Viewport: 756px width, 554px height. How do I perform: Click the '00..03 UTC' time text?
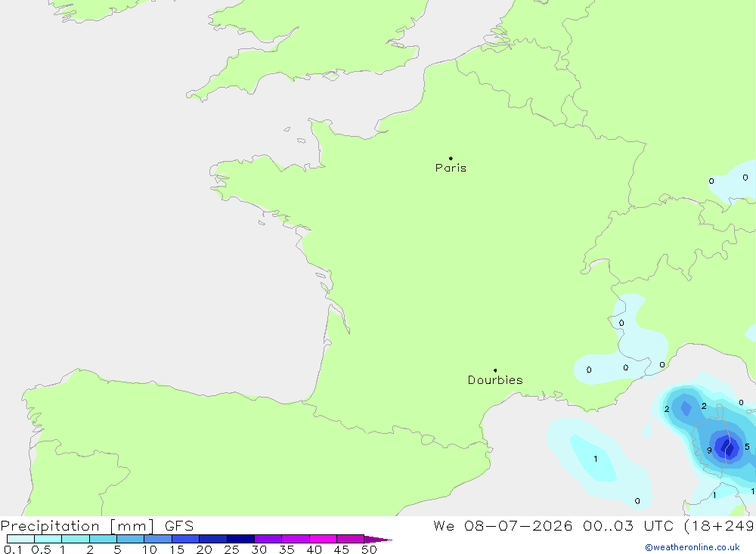[x=627, y=526]
